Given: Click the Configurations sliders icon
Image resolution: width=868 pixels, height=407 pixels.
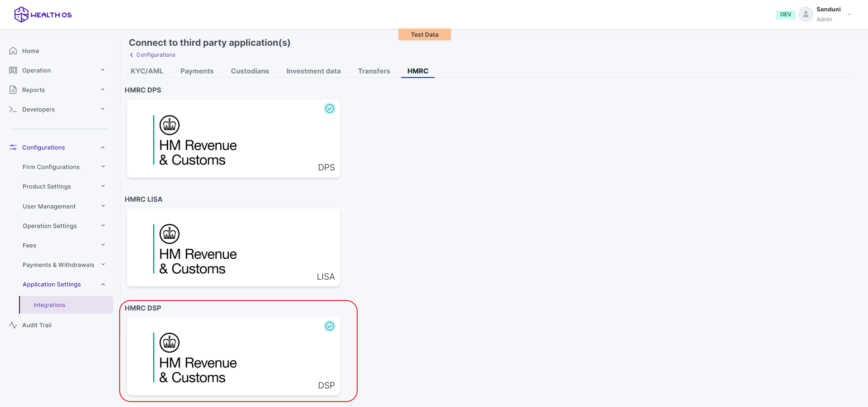Looking at the screenshot, I should [13, 147].
